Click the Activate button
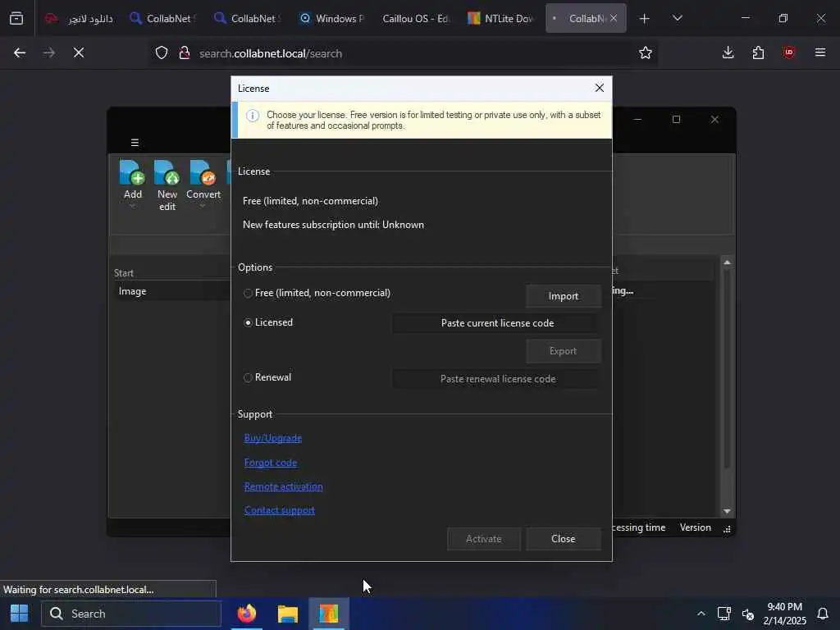 [484, 539]
